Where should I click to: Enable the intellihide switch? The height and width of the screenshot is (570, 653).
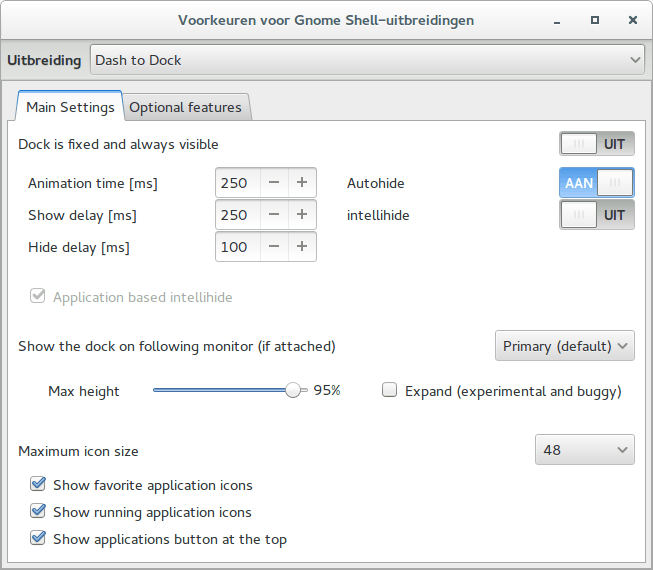pos(597,215)
